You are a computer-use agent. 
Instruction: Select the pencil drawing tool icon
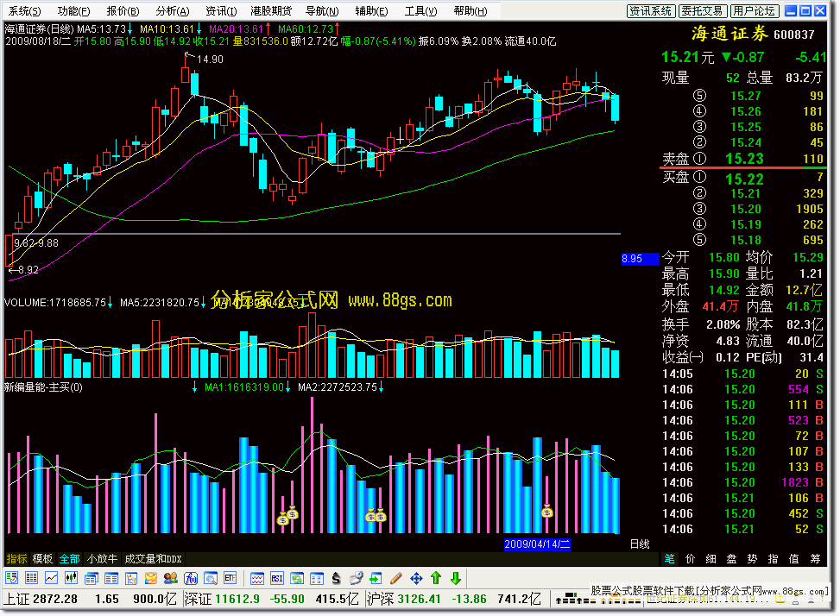[396, 579]
